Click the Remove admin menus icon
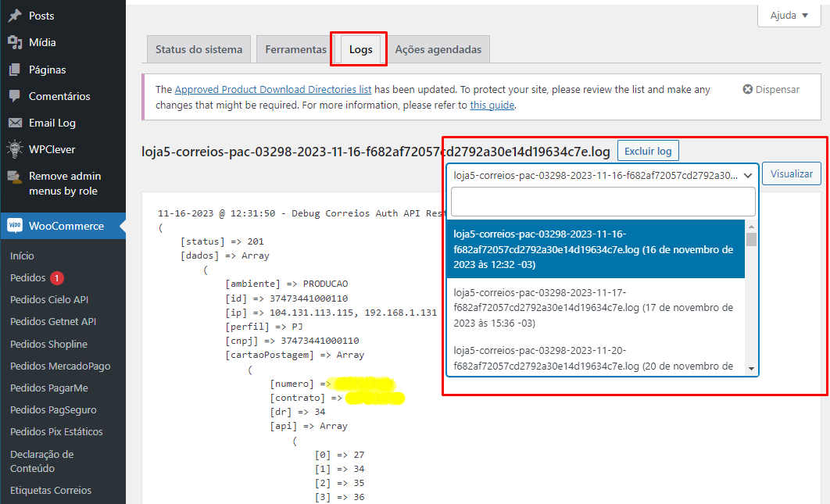830x504 pixels. [x=15, y=177]
